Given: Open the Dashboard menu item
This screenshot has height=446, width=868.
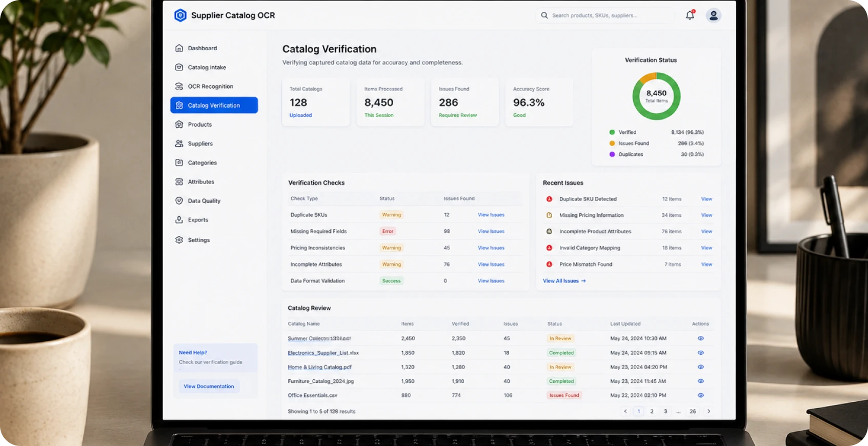Looking at the screenshot, I should coord(214,48).
